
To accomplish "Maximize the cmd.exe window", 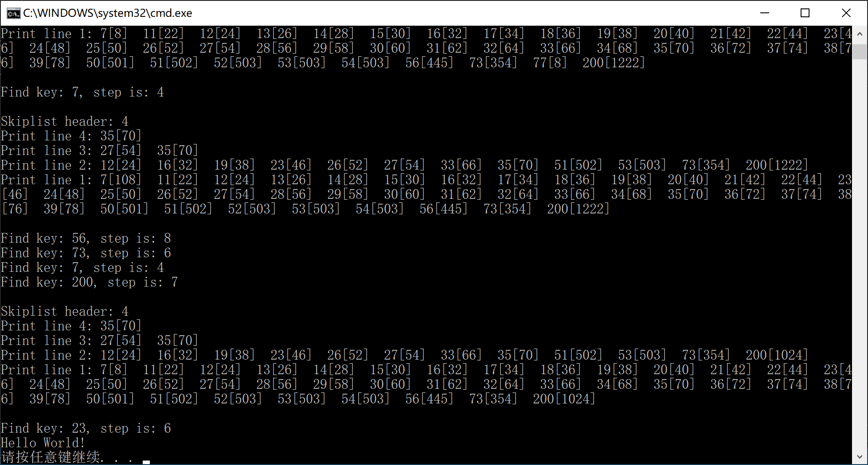I will click(x=805, y=13).
